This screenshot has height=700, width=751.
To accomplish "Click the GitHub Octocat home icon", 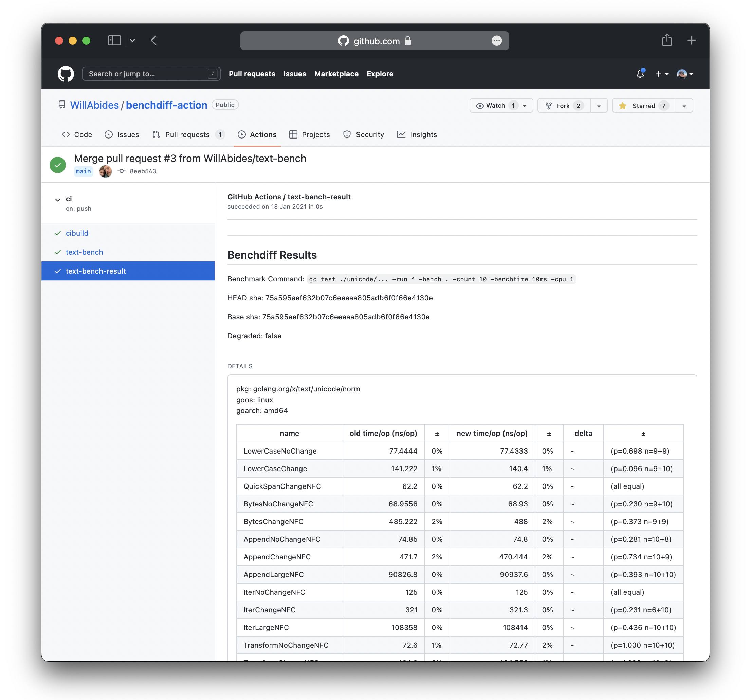I will 66,74.
